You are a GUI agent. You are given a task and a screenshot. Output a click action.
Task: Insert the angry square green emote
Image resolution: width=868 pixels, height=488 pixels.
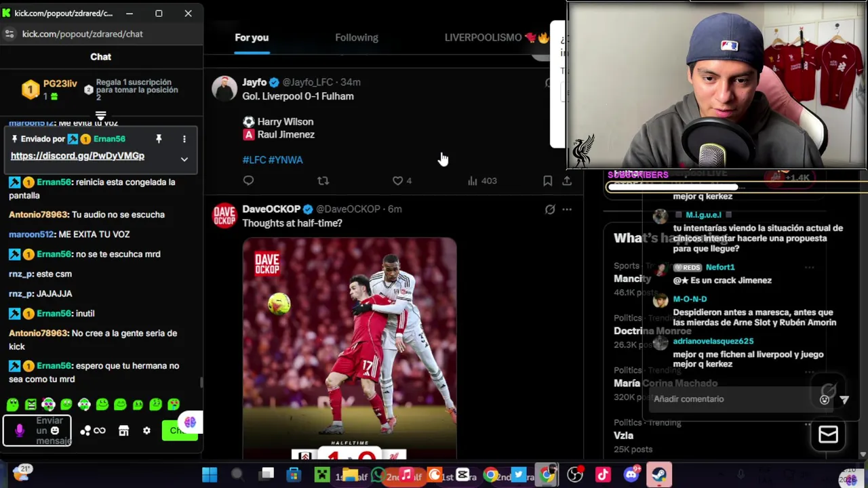coord(31,405)
